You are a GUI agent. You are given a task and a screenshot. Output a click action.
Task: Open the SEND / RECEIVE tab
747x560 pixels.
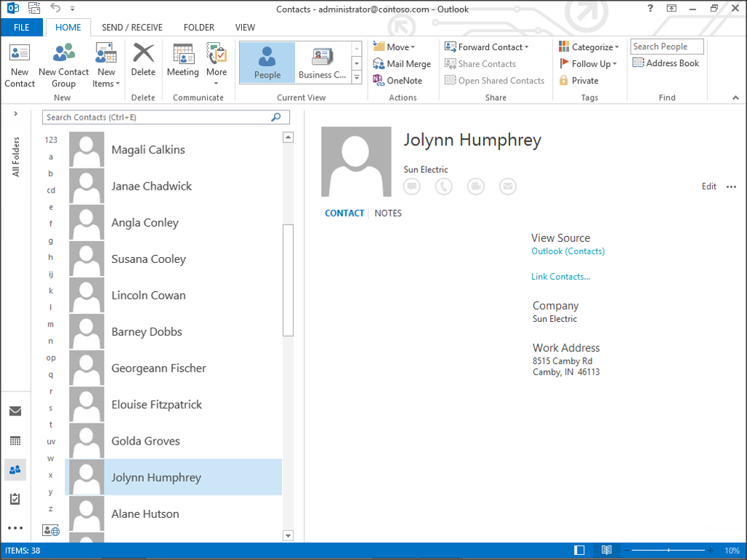(x=132, y=28)
